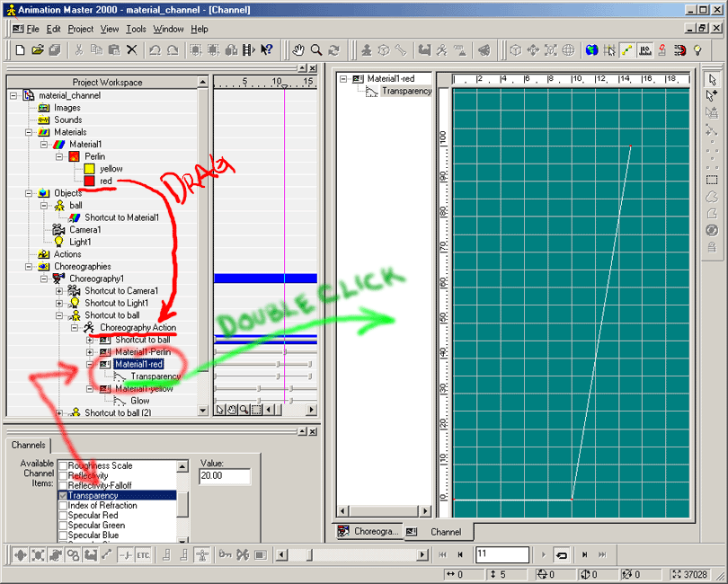This screenshot has height=584, width=728.
Task: Click the key icon in bottom toolbar
Action: [225, 555]
